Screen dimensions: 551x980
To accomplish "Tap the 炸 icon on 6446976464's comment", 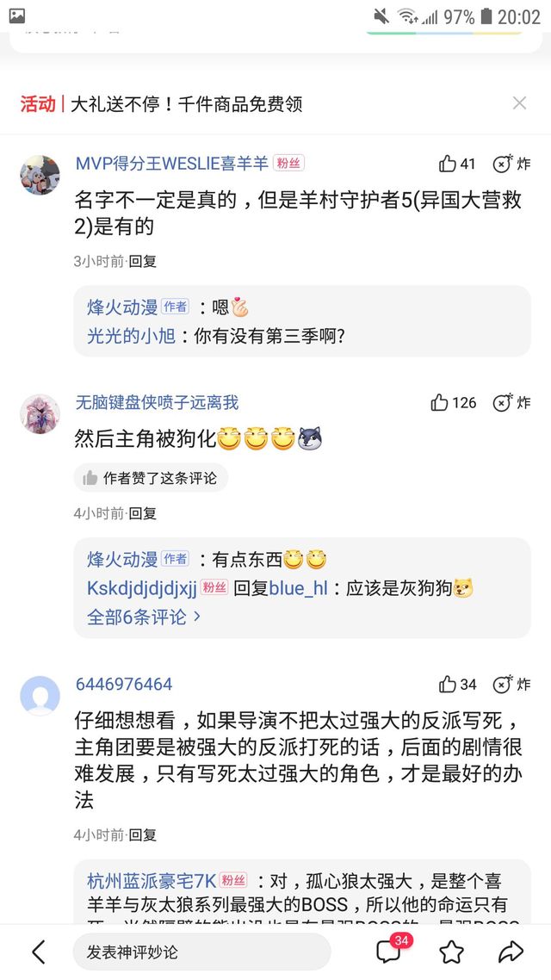I will tap(511, 685).
